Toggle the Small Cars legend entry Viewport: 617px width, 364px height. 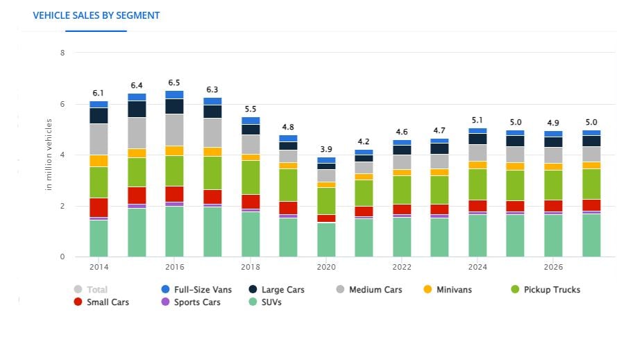point(101,302)
